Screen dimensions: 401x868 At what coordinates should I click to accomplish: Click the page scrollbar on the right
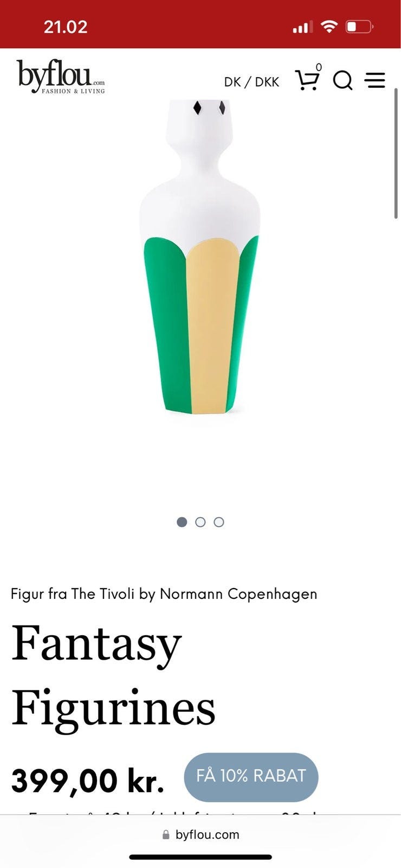click(396, 154)
